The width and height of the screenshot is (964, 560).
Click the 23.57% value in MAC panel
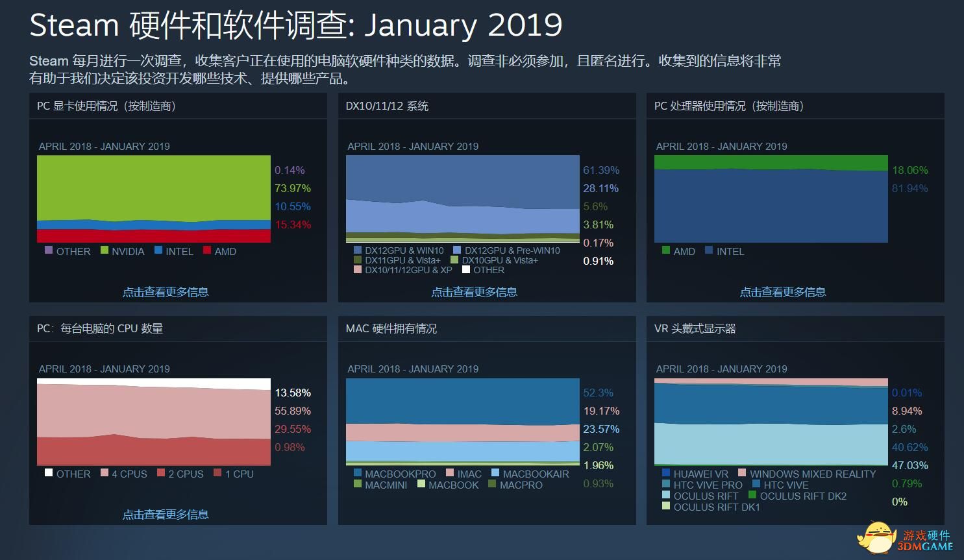(x=601, y=429)
